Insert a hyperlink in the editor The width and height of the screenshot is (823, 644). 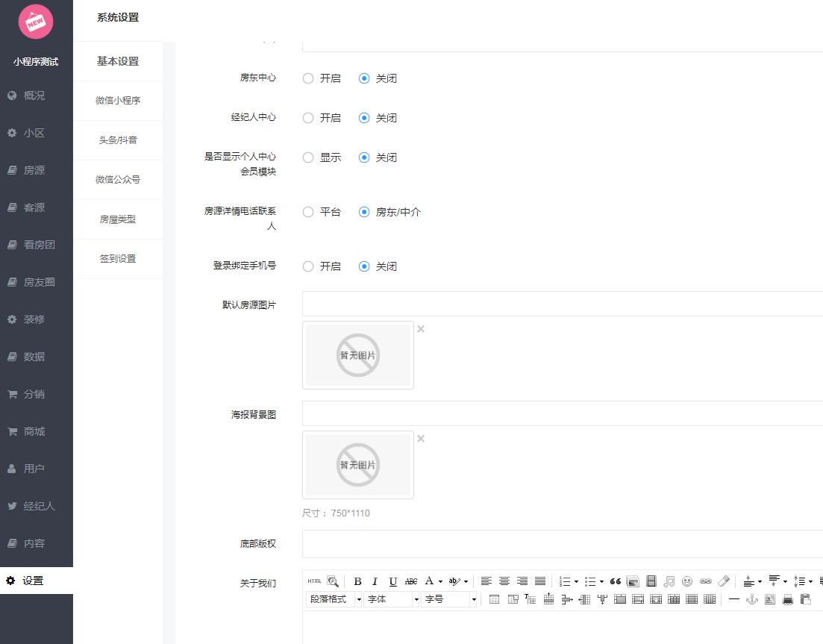pos(706,581)
